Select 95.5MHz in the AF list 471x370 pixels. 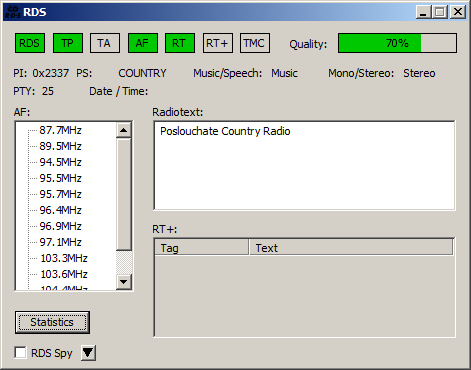(60, 178)
